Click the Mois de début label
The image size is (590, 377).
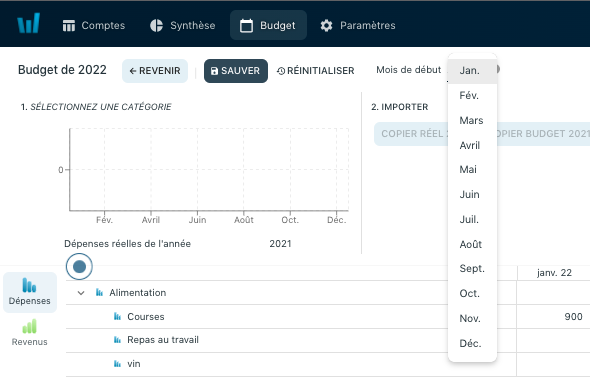[409, 70]
